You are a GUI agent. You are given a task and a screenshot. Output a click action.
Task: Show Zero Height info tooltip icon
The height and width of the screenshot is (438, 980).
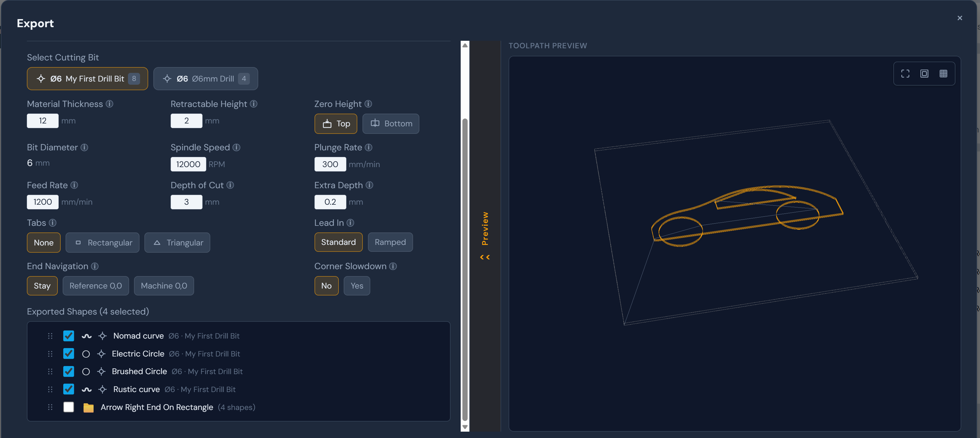click(x=368, y=104)
